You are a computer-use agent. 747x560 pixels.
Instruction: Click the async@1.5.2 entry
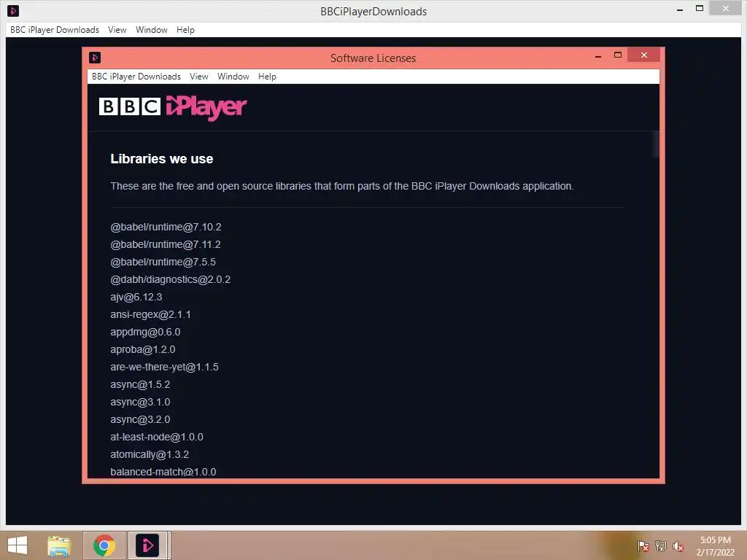point(140,385)
